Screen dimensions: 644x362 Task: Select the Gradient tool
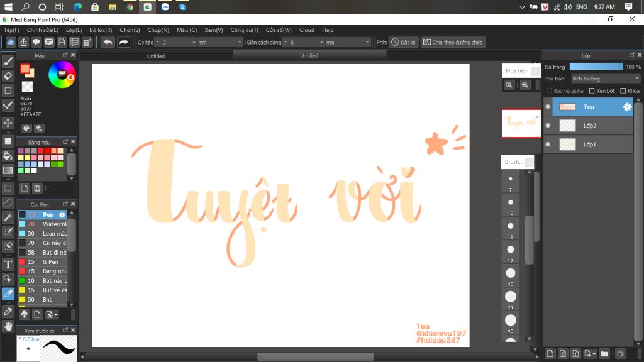click(8, 170)
